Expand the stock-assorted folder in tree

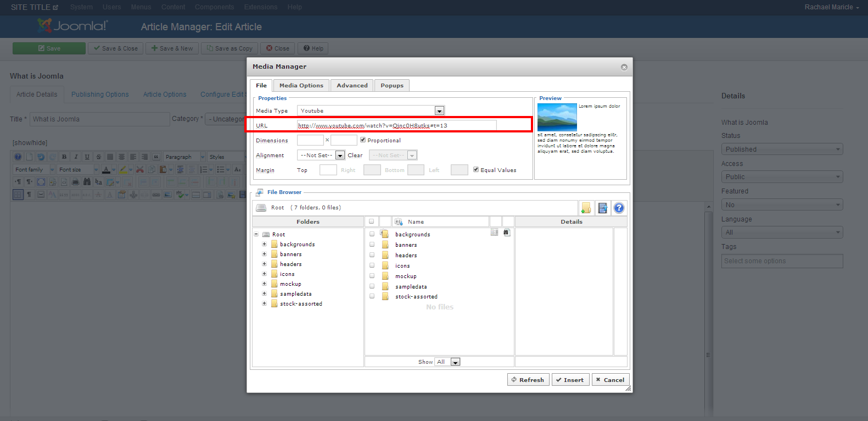click(x=264, y=303)
